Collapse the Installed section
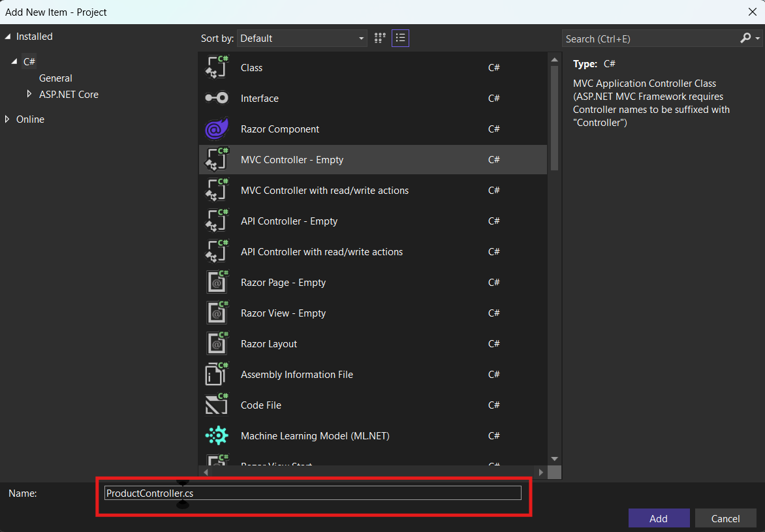Viewport: 765px width, 532px height. click(8, 37)
